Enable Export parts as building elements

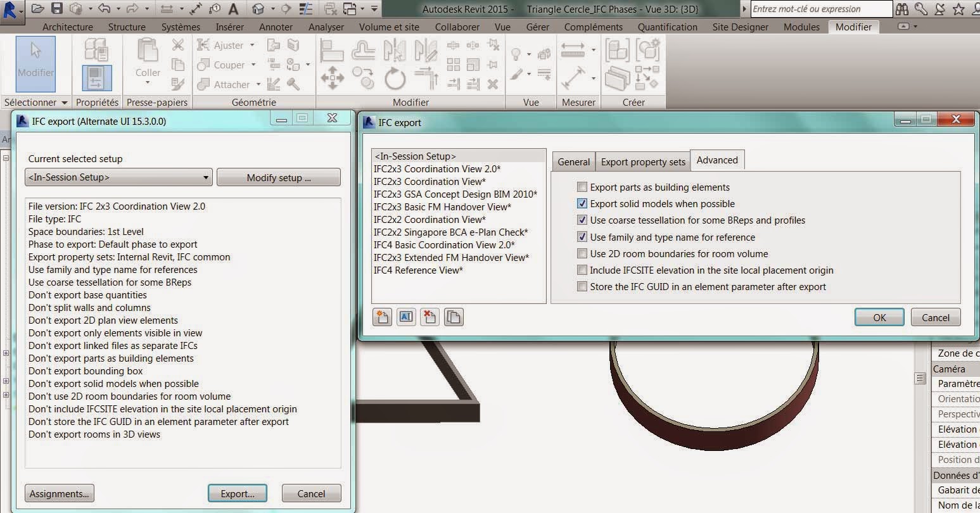[582, 187]
